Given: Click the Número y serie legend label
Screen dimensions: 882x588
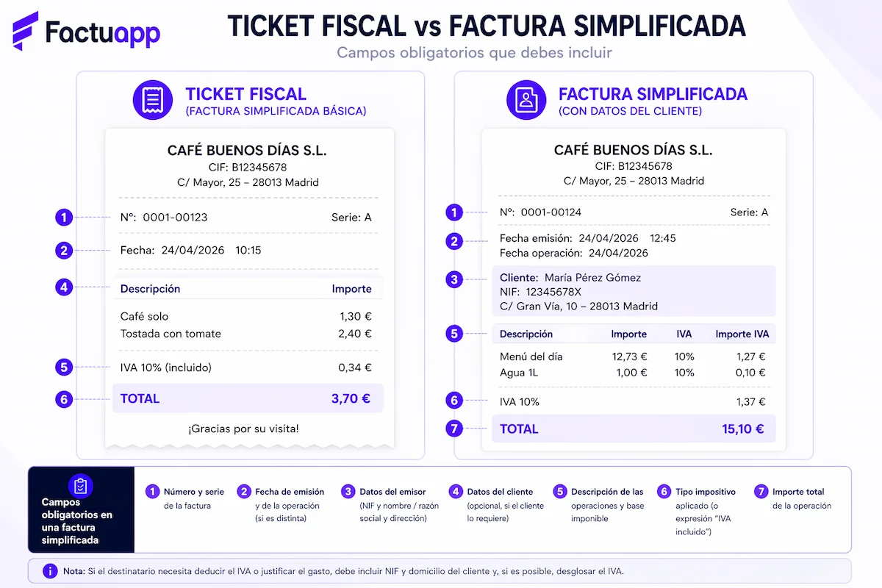Looking at the screenshot, I should pos(194,492).
